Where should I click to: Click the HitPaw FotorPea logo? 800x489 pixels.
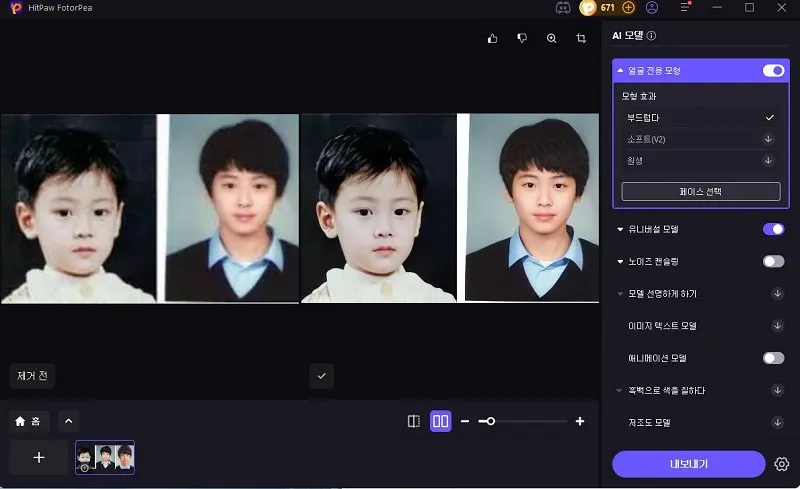pos(16,8)
